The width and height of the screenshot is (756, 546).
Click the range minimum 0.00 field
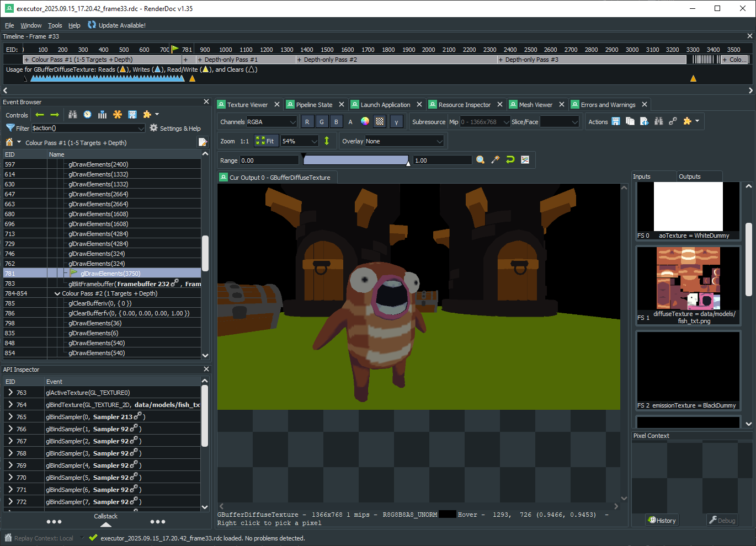click(269, 160)
